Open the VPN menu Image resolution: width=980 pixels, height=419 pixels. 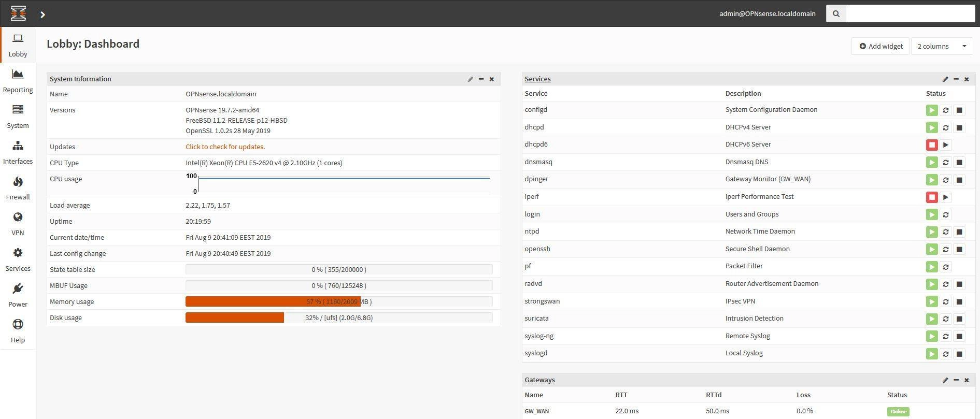coord(18,224)
